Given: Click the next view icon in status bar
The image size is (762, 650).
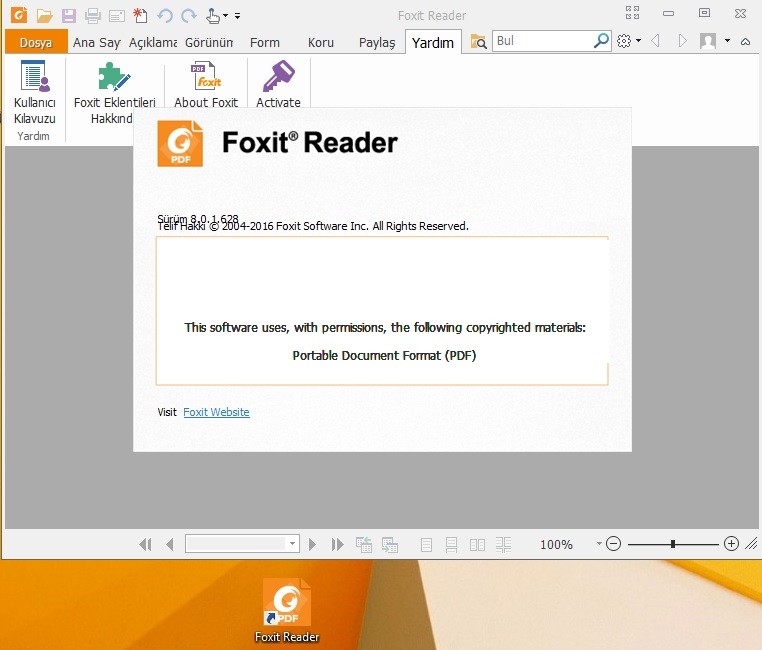Looking at the screenshot, I should coord(390,545).
